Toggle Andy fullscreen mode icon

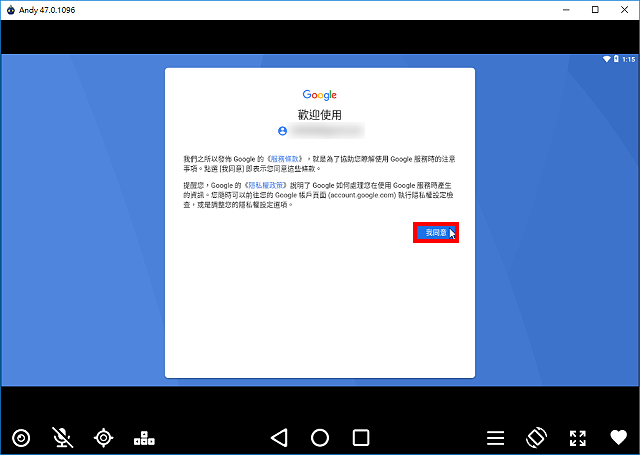coord(578,438)
